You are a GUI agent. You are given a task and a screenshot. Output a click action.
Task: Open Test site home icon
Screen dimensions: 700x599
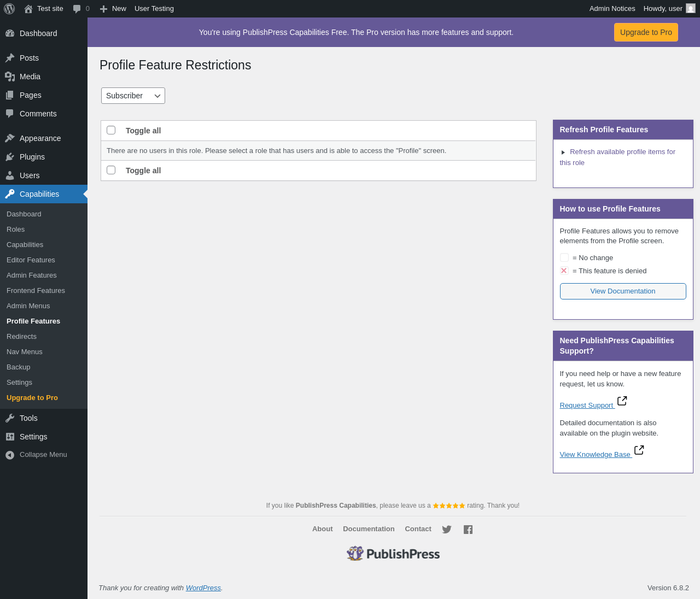point(28,9)
